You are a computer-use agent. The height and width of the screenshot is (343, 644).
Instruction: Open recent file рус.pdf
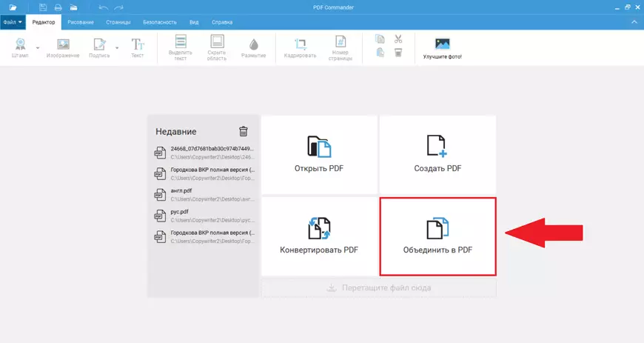pyautogui.click(x=205, y=216)
